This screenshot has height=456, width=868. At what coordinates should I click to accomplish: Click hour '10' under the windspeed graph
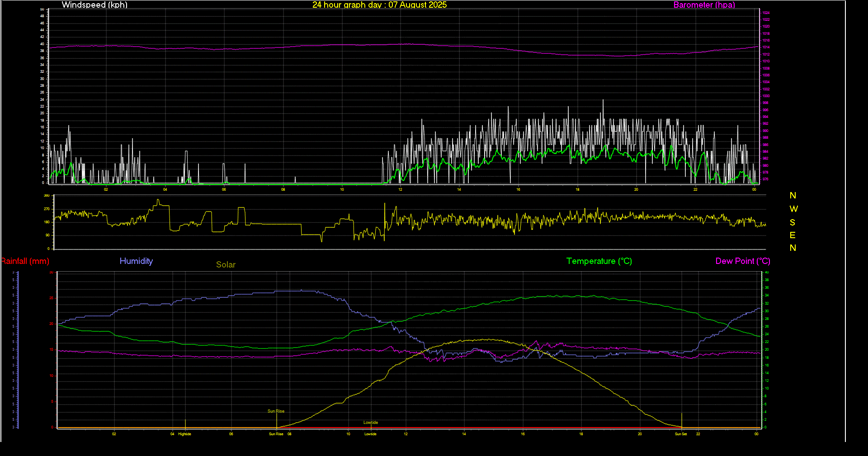342,189
